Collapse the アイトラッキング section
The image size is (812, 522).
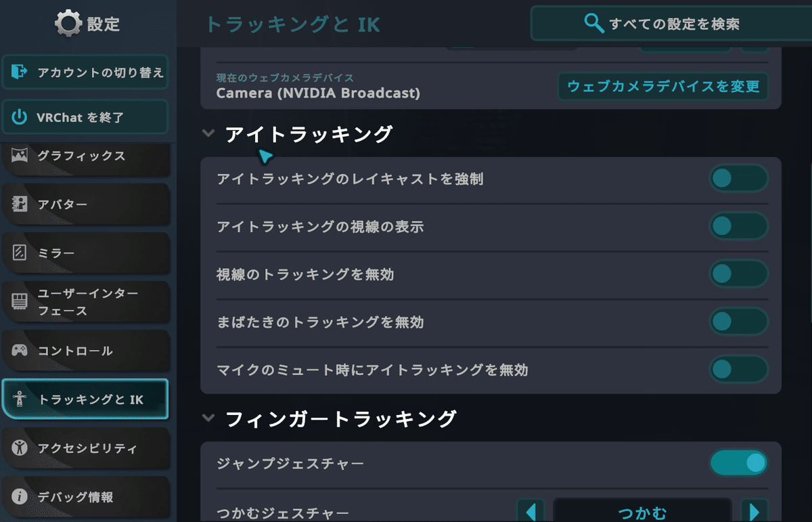(208, 133)
